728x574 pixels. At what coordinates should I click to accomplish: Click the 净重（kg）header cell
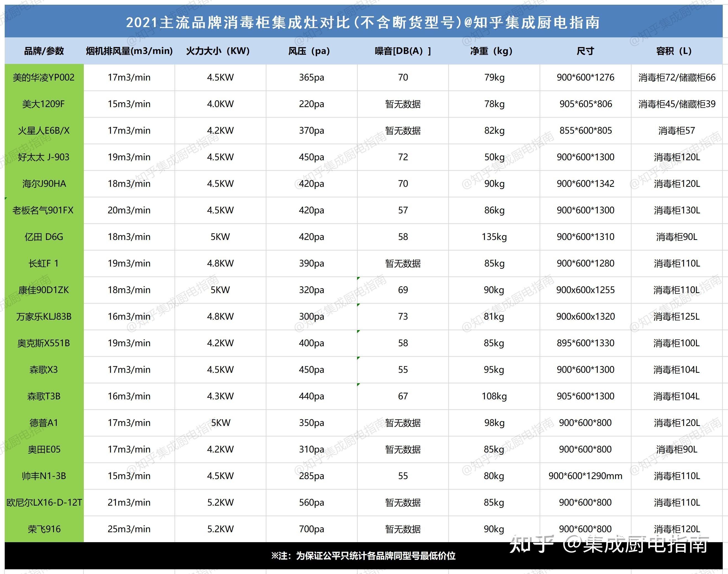click(x=494, y=51)
